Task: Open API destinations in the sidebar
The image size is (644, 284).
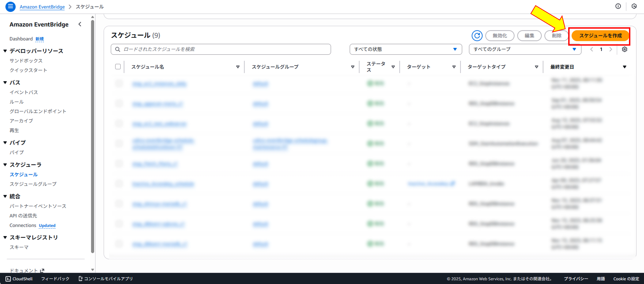Action: [x=23, y=216]
